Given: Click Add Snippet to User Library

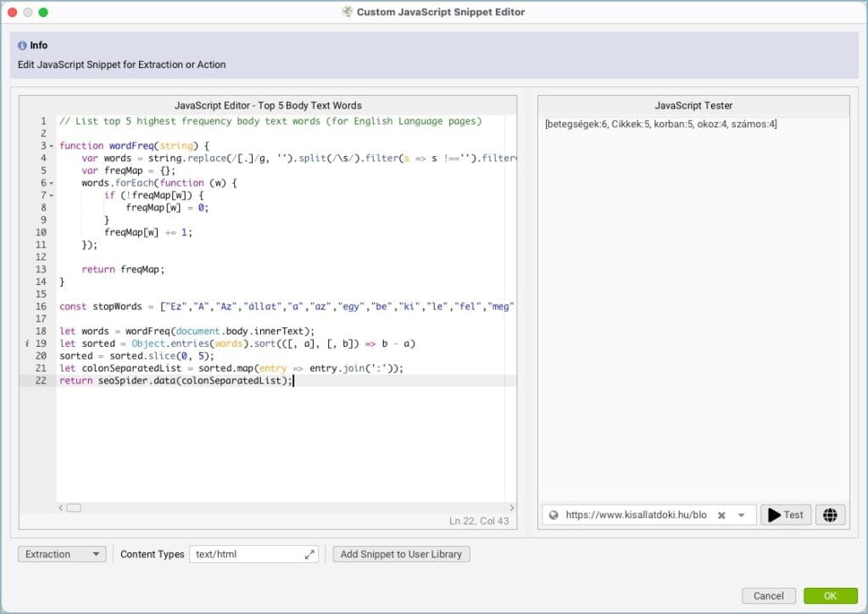Looking at the screenshot, I should [401, 555].
